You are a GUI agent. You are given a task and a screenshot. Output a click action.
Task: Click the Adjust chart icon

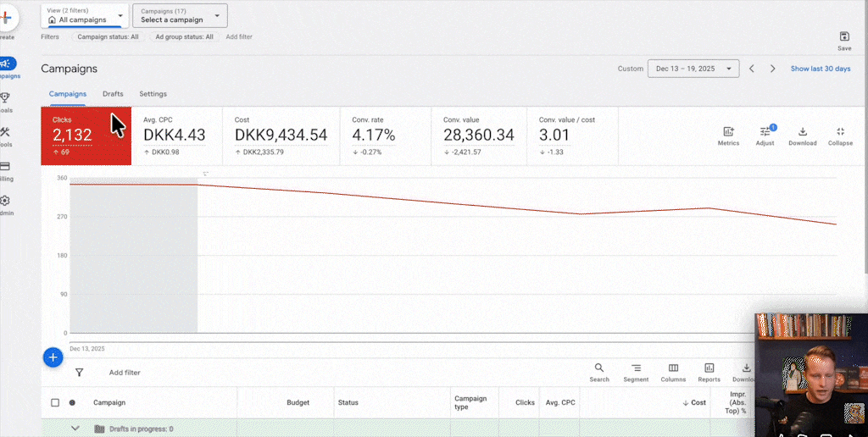click(765, 132)
